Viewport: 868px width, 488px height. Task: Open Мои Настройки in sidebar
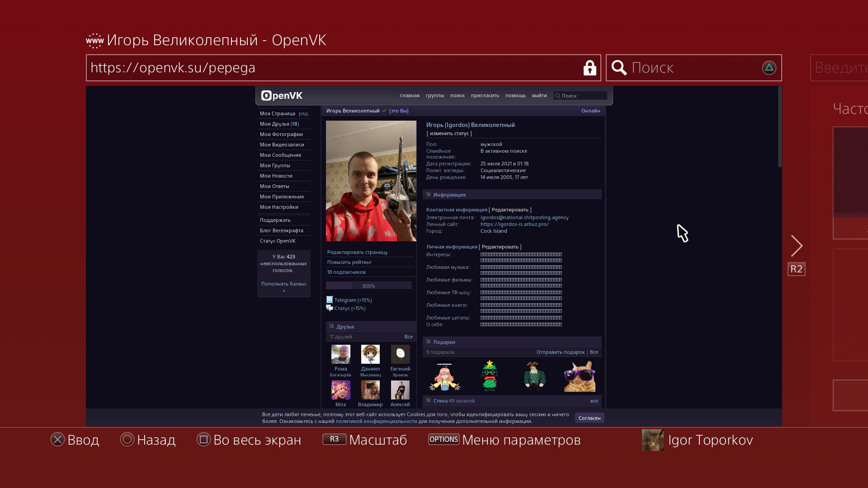[279, 207]
